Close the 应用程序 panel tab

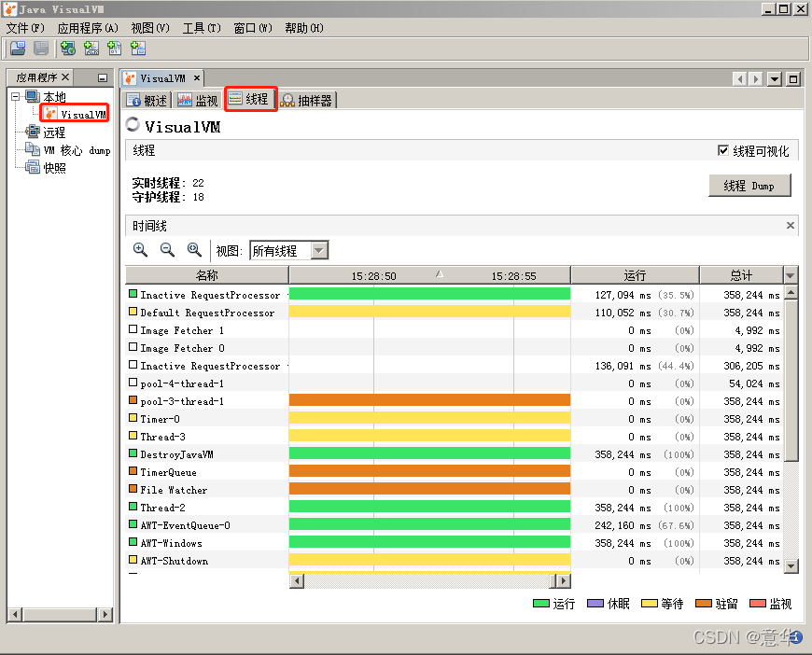coord(65,77)
